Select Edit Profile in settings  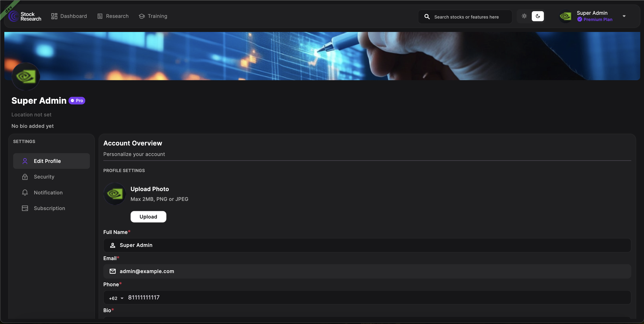(51, 161)
